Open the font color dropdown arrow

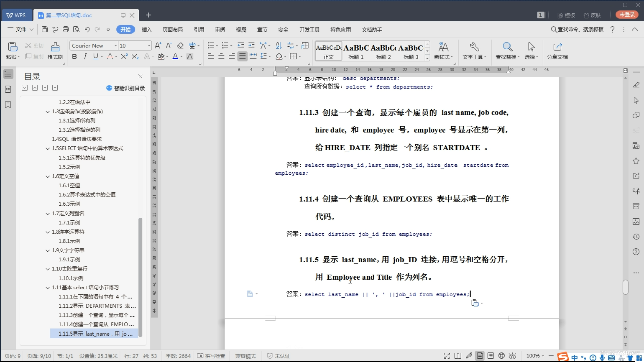[181, 57]
